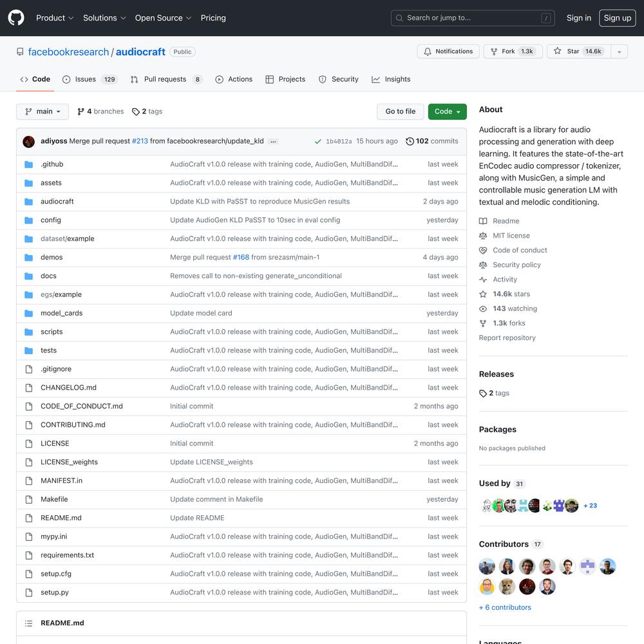Click Report repository link
Image resolution: width=644 pixels, height=644 pixels.
507,337
